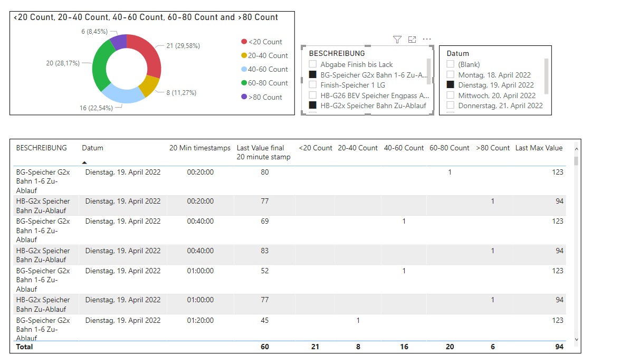Uncheck HB-G2x Speicher Bahn Zu-Ablauf checkbox
The height and width of the screenshot is (364, 620).
(x=313, y=105)
